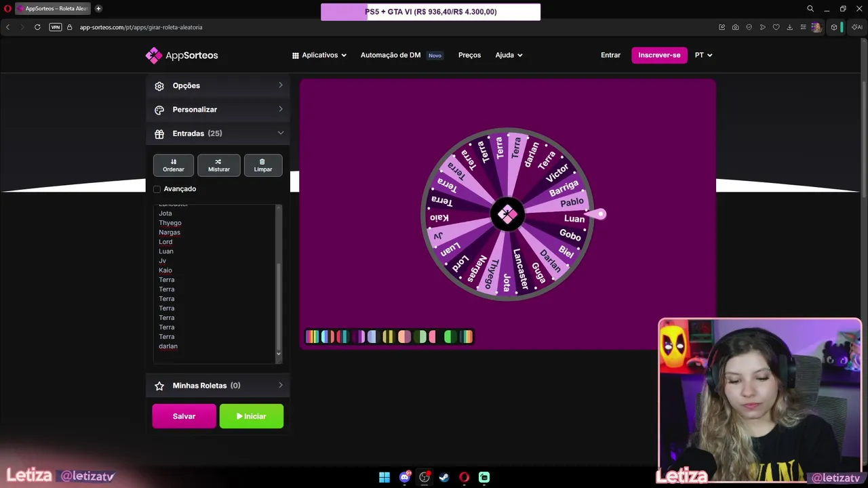Bookmark the page with the heart icon
868x488 pixels.
click(x=776, y=27)
